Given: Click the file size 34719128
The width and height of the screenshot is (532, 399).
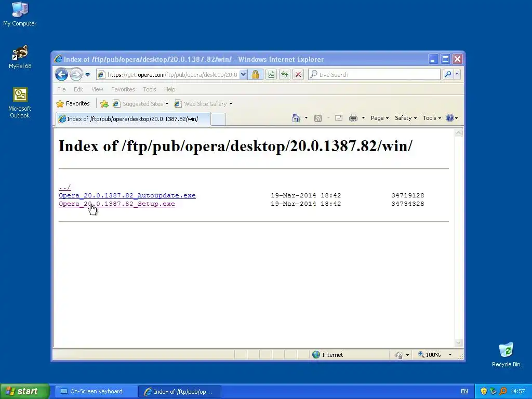Looking at the screenshot, I should (407, 195).
